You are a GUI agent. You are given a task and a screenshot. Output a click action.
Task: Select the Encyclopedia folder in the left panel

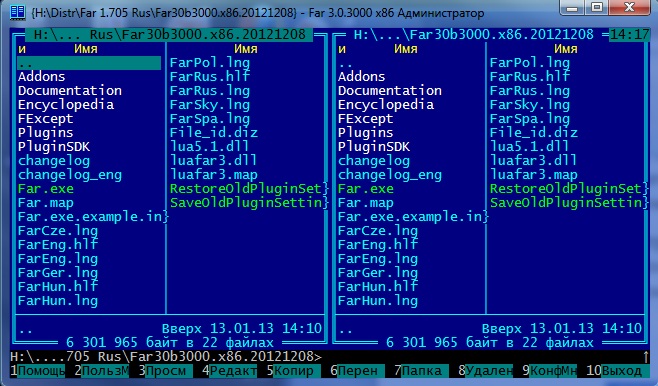point(66,104)
